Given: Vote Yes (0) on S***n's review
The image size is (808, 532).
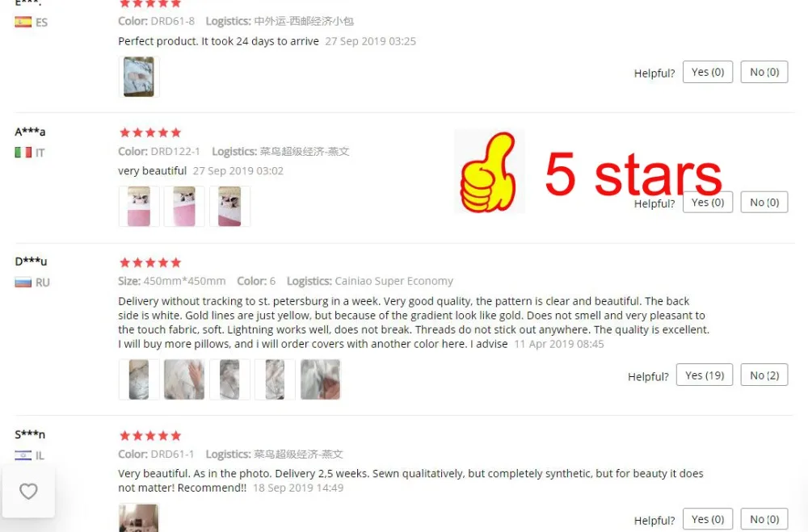Looking at the screenshot, I should click(708, 519).
